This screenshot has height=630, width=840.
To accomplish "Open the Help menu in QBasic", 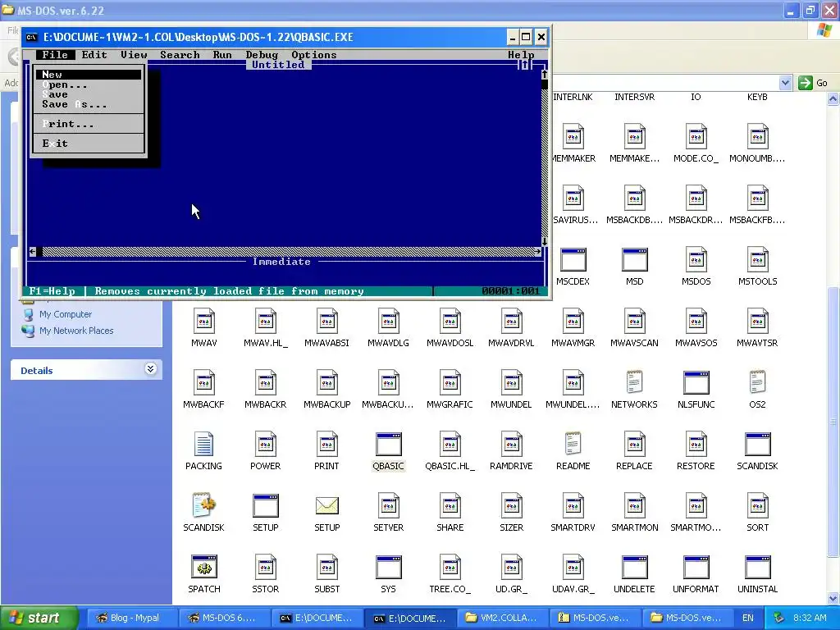I will [x=521, y=55].
